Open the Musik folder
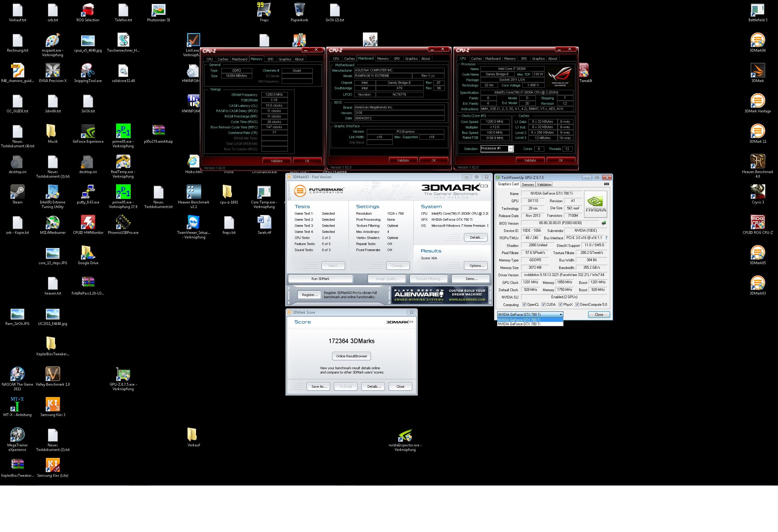The image size is (778, 532). [x=53, y=134]
